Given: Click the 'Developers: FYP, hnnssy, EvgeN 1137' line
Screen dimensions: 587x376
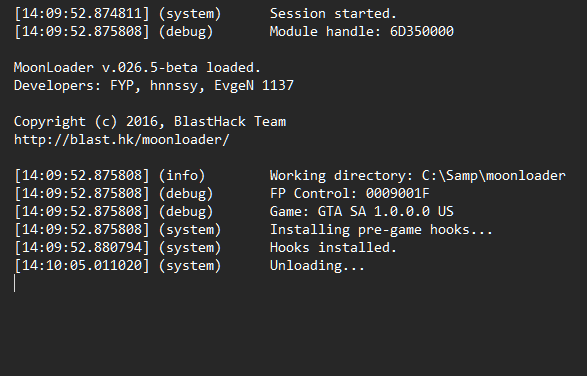Looking at the screenshot, I should [154, 86].
